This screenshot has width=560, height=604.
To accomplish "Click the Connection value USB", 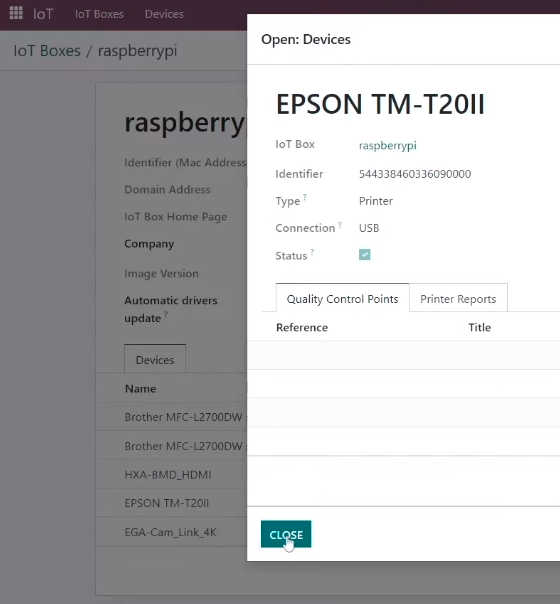I will (369, 228).
